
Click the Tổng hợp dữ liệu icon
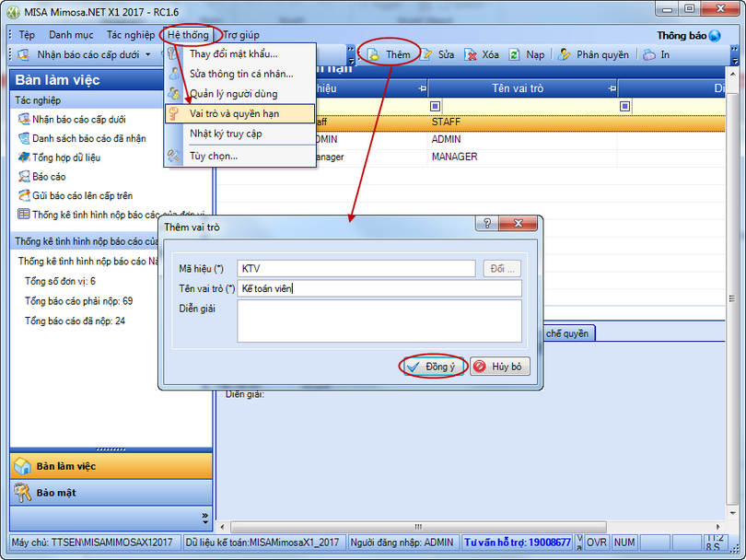point(24,157)
